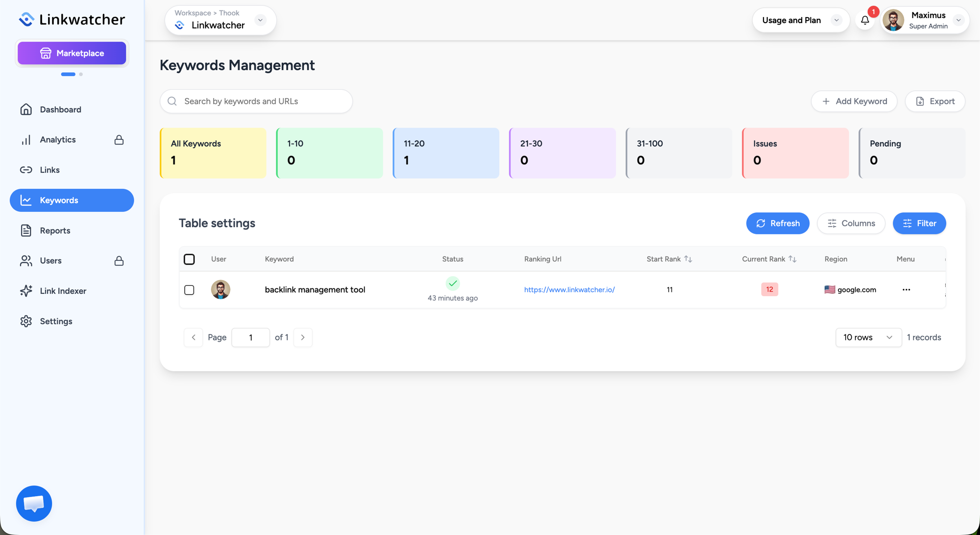The width and height of the screenshot is (980, 535).
Task: Click the US flag region icon
Action: tap(830, 289)
